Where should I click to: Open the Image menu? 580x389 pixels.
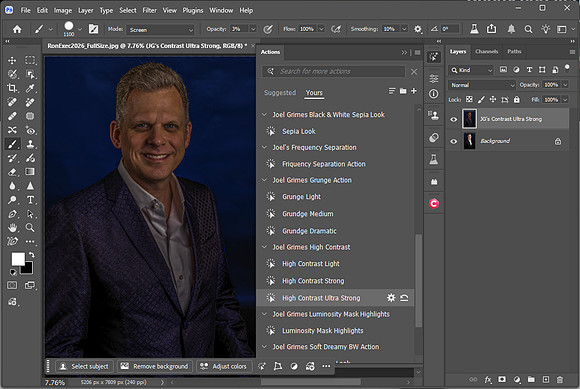63,10
